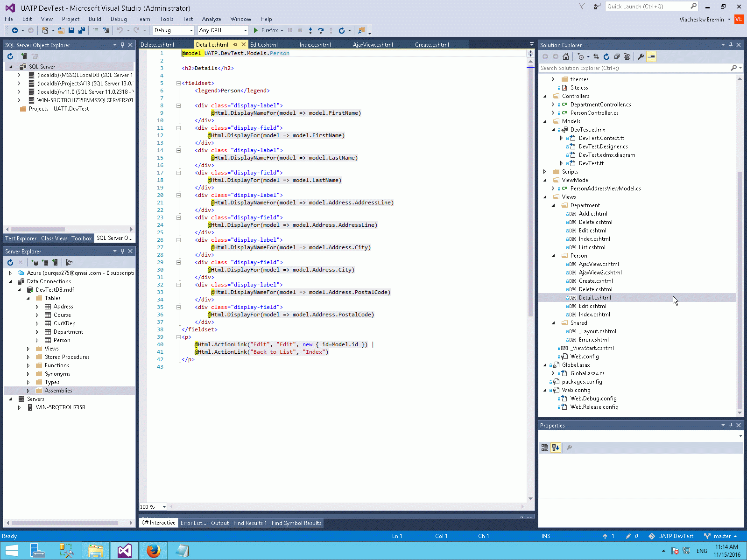Open Solution Explorer properties wrench icon
The width and height of the screenshot is (747, 560).
pos(641,56)
